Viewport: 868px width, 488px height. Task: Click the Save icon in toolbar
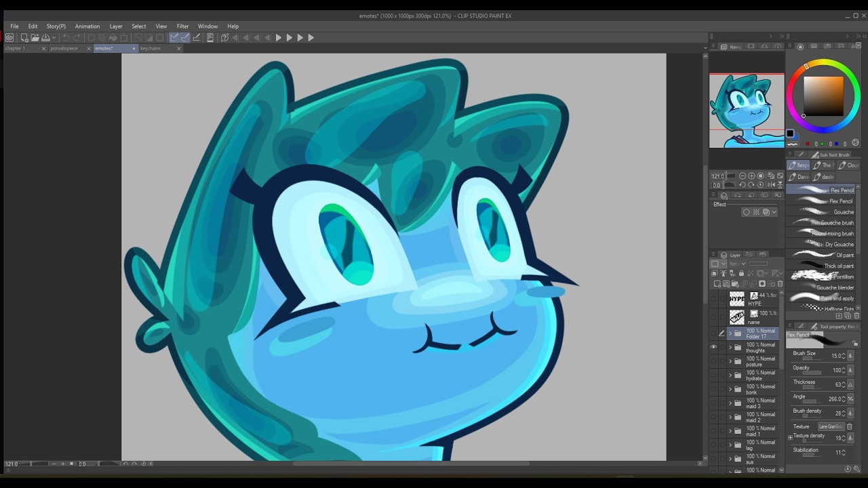click(45, 38)
